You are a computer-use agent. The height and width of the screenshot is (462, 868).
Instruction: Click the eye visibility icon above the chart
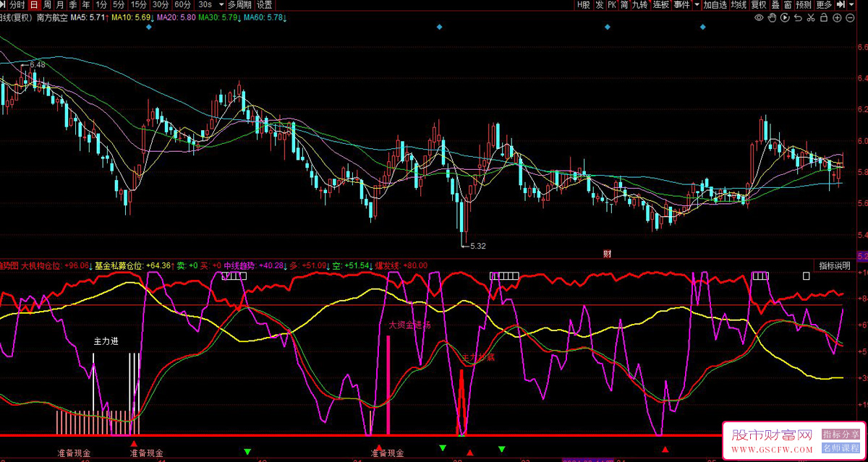click(759, 17)
